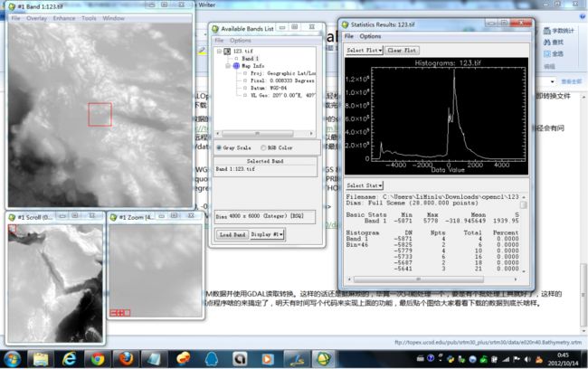Open Firefox from taskbar
This screenshot has height=369, width=588.
126,359
